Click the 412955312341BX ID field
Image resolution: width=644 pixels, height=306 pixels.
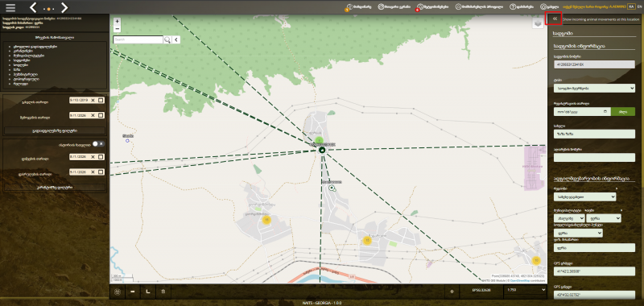(594, 64)
